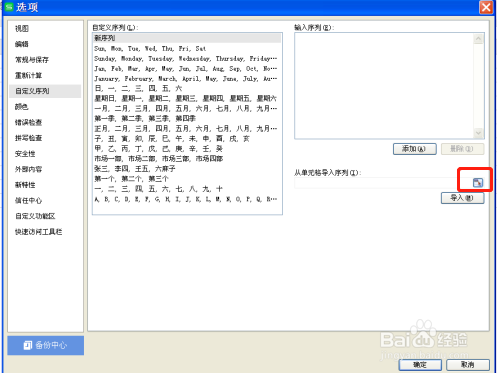The height and width of the screenshot is (373, 497).
Task: Click the 添加 button
Action: tap(415, 149)
